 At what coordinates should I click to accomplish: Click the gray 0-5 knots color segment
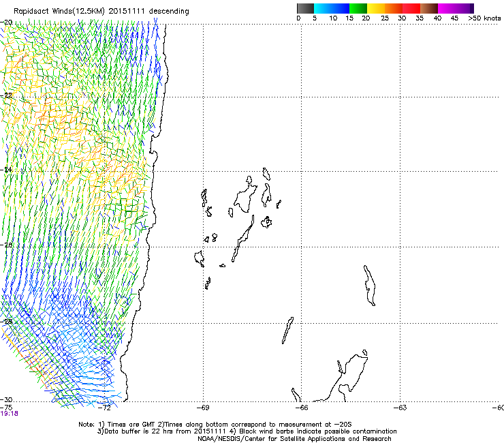pyautogui.click(x=305, y=8)
